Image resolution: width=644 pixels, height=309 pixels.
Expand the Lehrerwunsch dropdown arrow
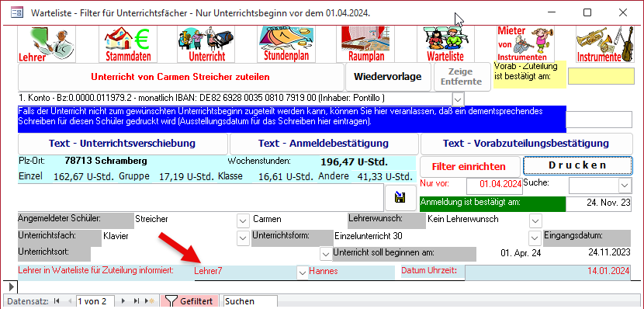535,220
